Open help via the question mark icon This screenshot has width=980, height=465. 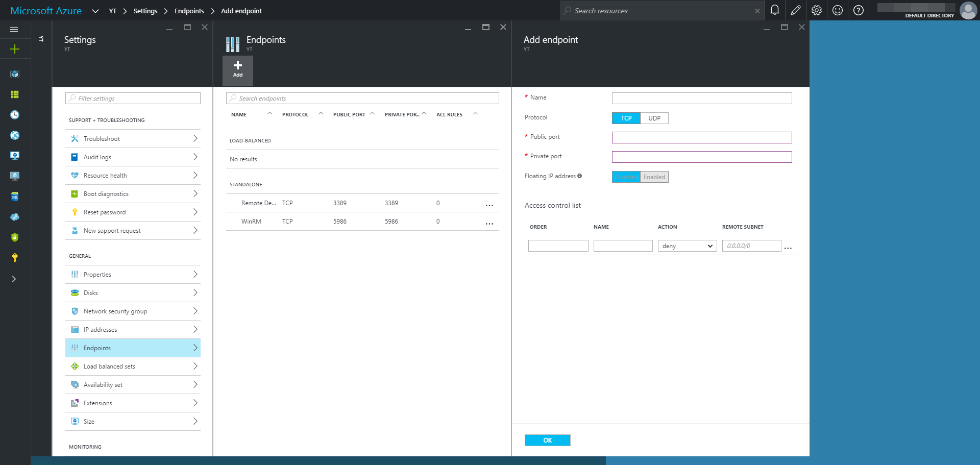click(x=858, y=10)
